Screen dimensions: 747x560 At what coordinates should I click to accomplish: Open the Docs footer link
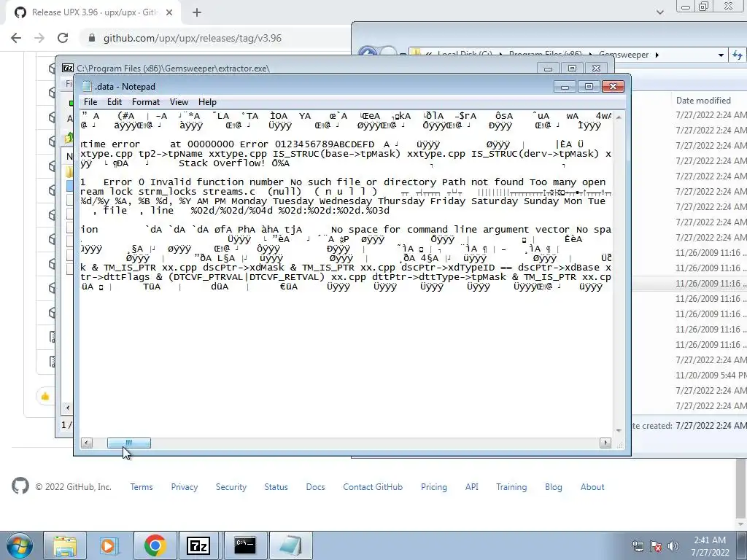pyautogui.click(x=315, y=487)
